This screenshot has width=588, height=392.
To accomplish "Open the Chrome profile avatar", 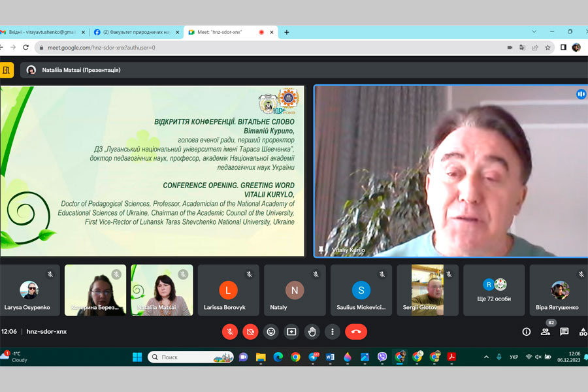I will [x=576, y=47].
